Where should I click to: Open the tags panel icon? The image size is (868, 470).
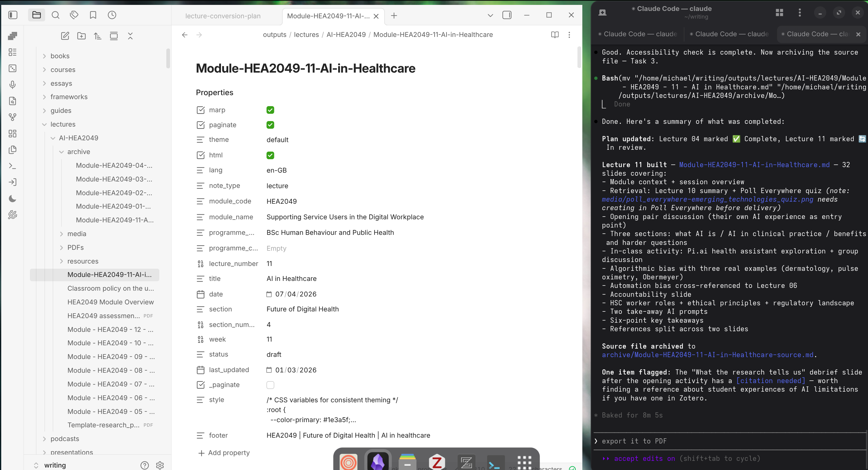pos(74,15)
